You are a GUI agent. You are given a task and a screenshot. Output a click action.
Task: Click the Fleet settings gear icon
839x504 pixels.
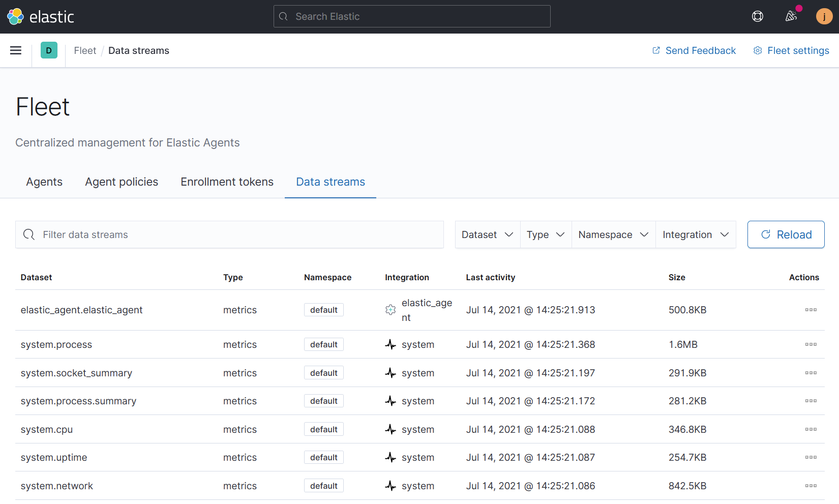(x=758, y=50)
